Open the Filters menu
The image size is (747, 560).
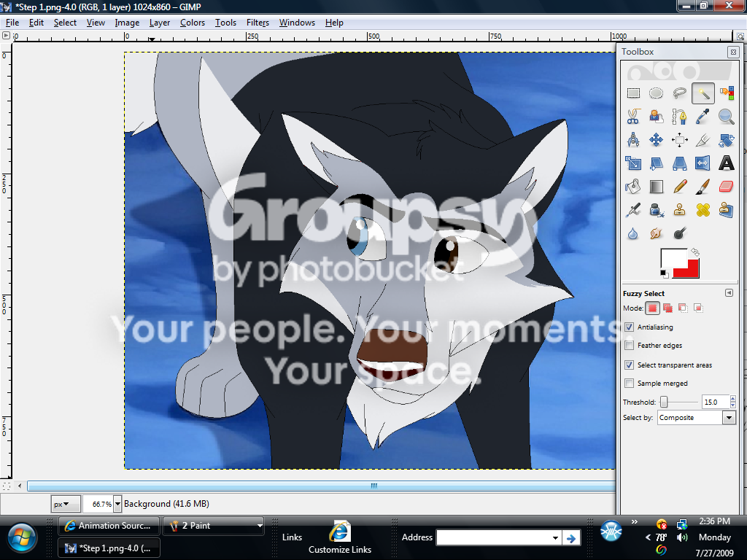tap(258, 23)
